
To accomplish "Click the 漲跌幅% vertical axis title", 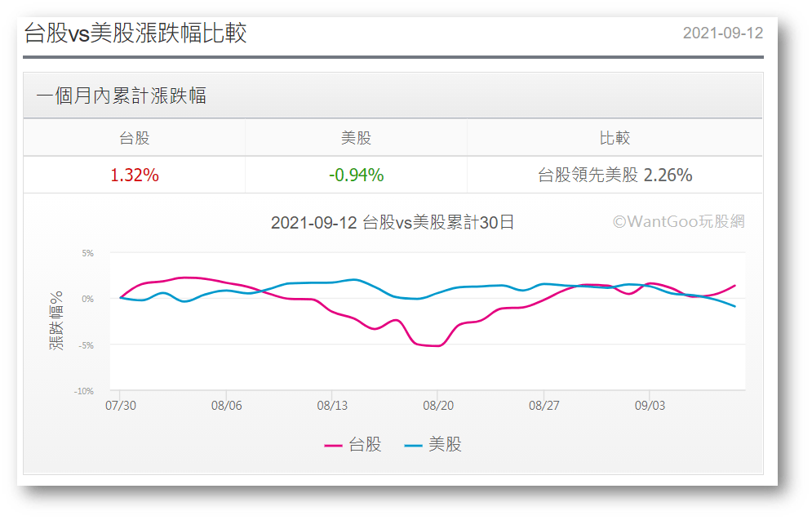I will (56, 321).
